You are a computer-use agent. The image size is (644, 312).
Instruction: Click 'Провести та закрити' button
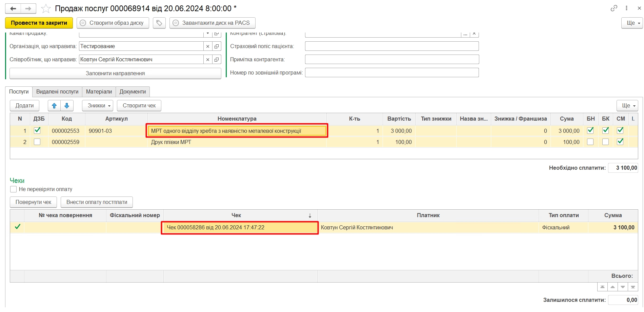click(x=39, y=23)
